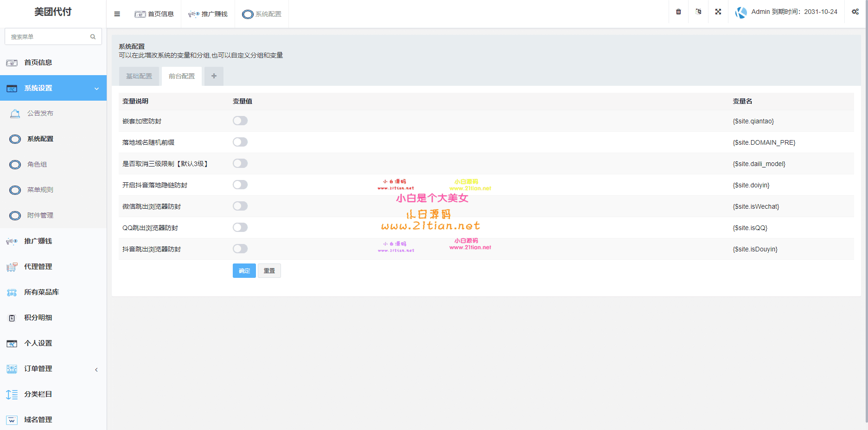The image size is (868, 430).
Task: Toggle language switch icon in top toolbar
Action: click(x=698, y=12)
